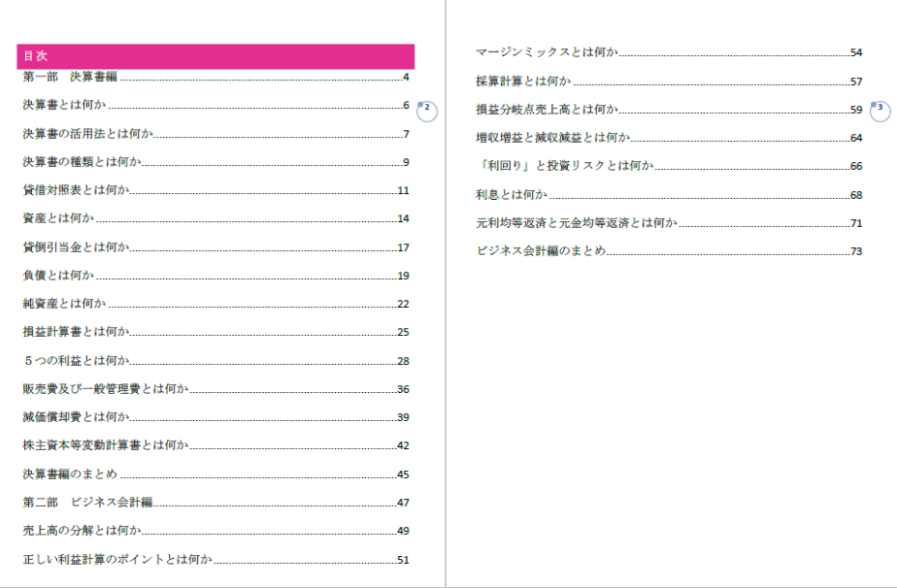Go to ５つの利益とは何か entry

pyautogui.click(x=76, y=361)
